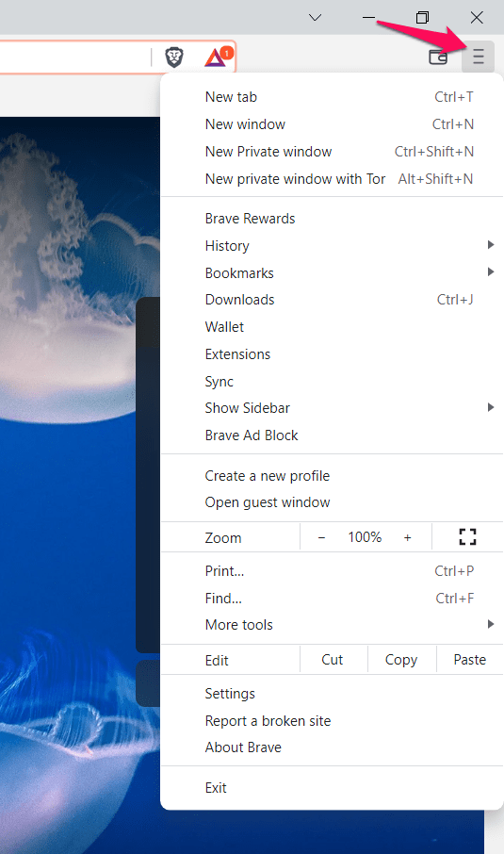
Task: Click the Ctrl+T shortcut text
Action: pyautogui.click(x=454, y=97)
